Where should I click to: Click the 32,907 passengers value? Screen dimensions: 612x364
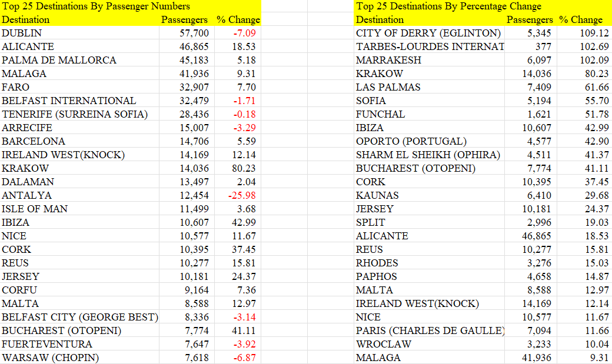coord(194,87)
